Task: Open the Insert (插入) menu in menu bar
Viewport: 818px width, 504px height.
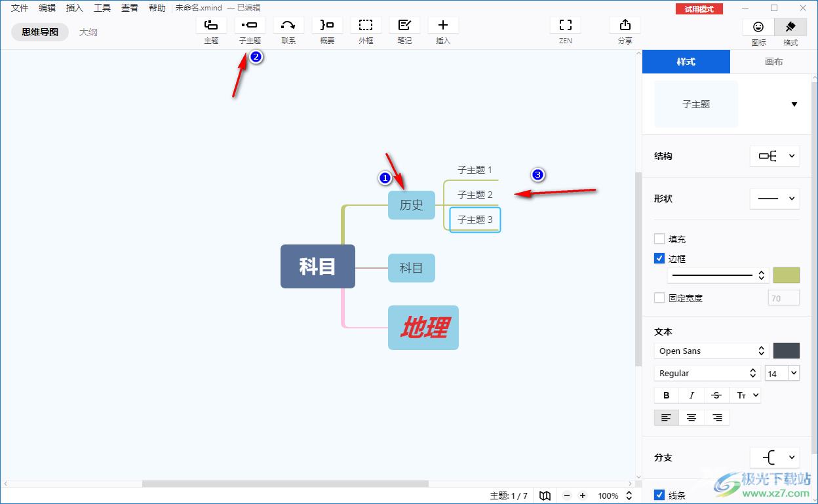Action: [75, 8]
